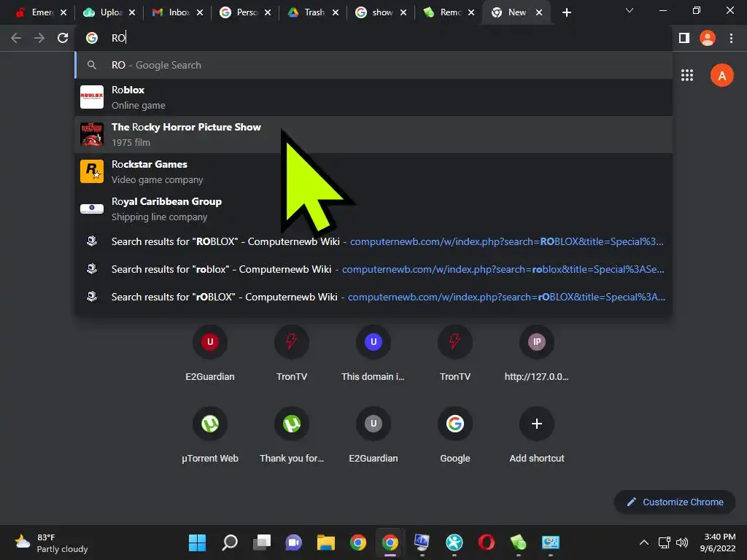
Task: Open the http://127.0.0... shortcut
Action: pos(536,352)
